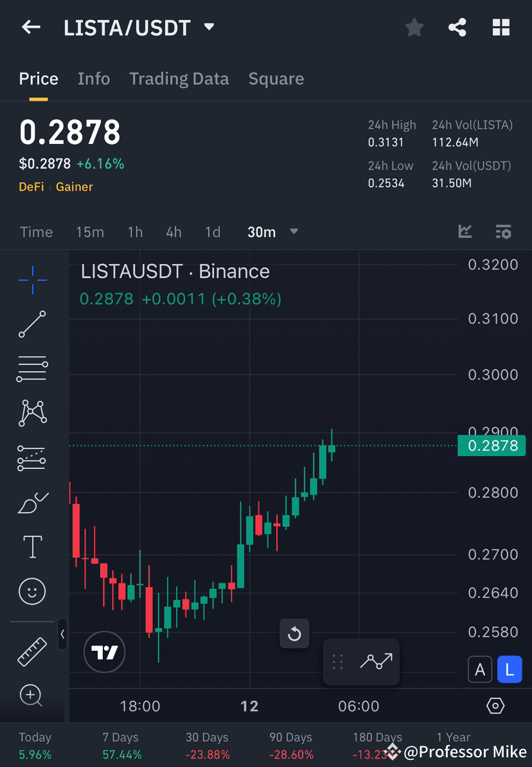Image resolution: width=532 pixels, height=767 pixels.
Task: Open the emoji sticker tool
Action: click(32, 591)
